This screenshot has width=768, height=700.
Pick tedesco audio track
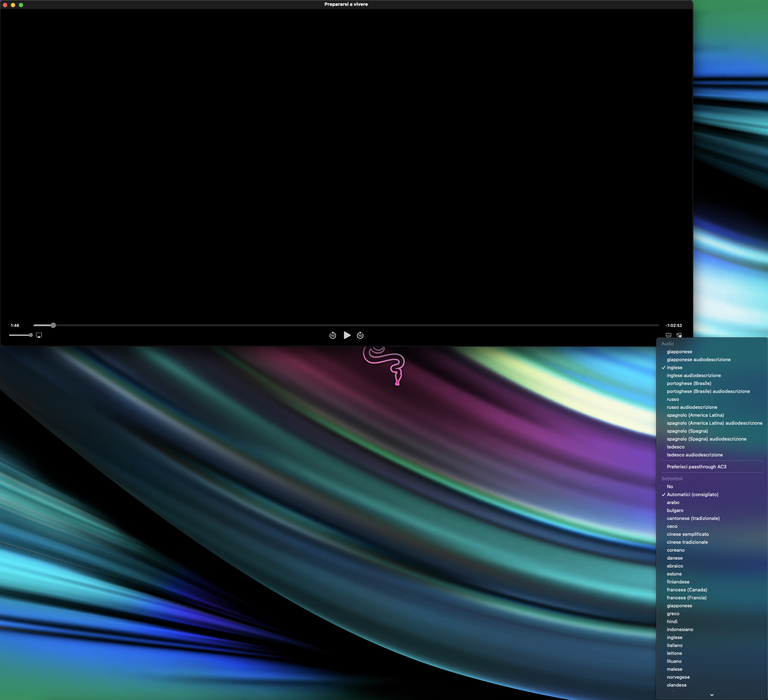click(676, 447)
